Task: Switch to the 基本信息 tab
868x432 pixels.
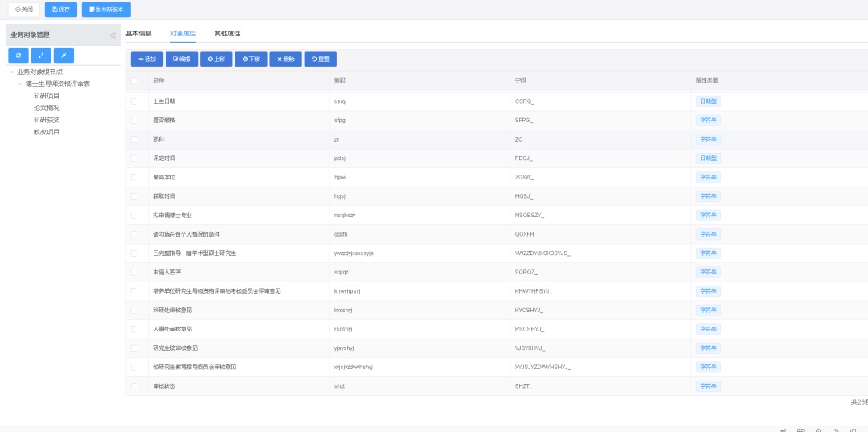Action: [138, 33]
